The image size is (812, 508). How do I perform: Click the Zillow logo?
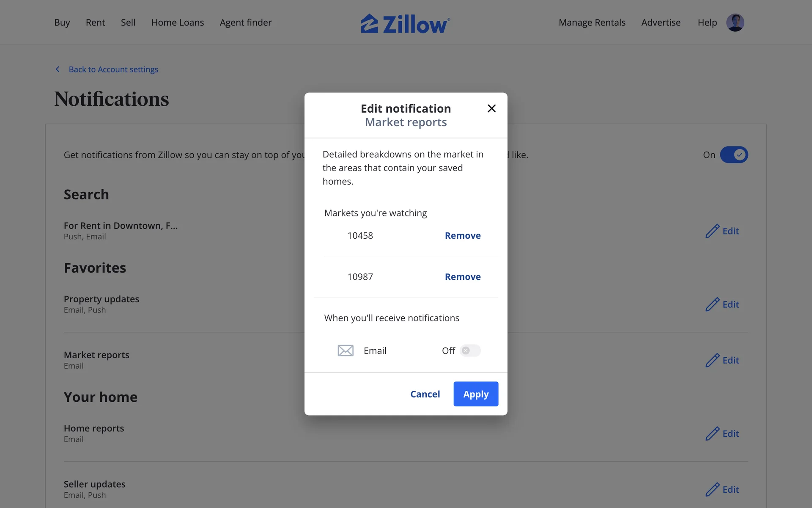point(405,24)
